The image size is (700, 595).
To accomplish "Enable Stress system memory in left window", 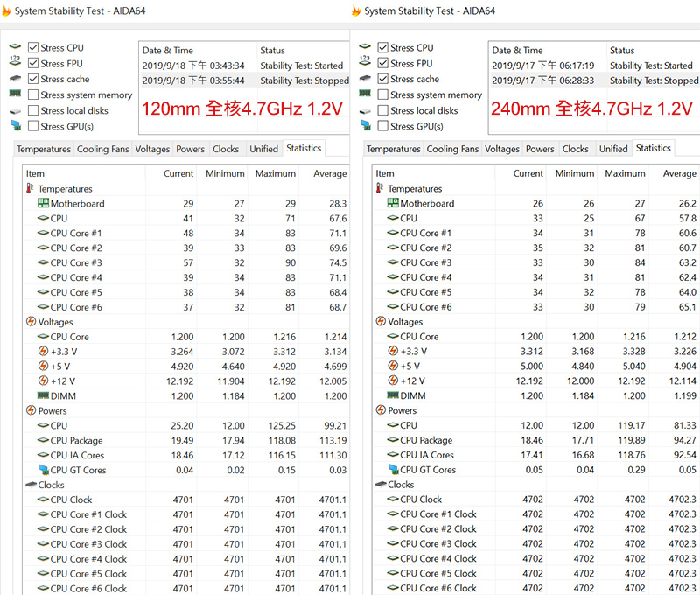I will coord(33,94).
